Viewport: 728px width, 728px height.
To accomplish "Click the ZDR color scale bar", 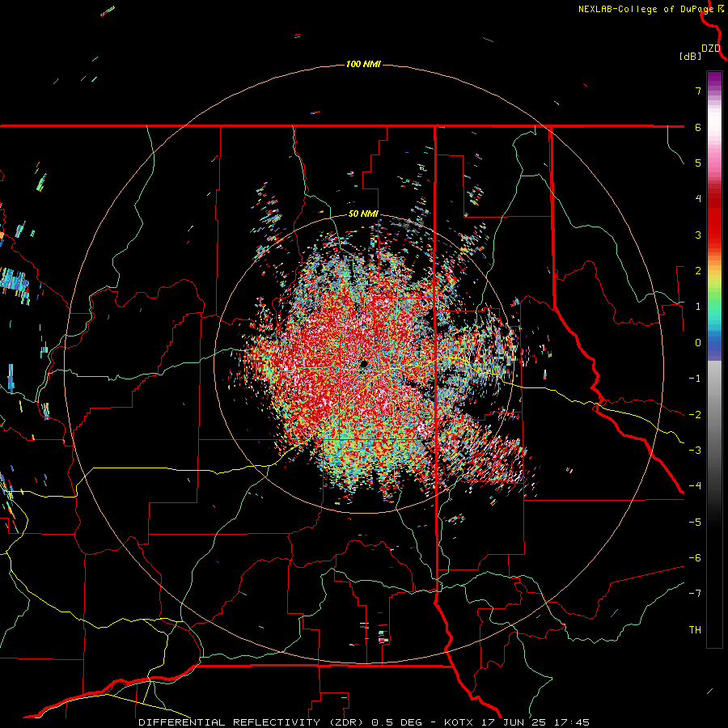I will pos(714,359).
